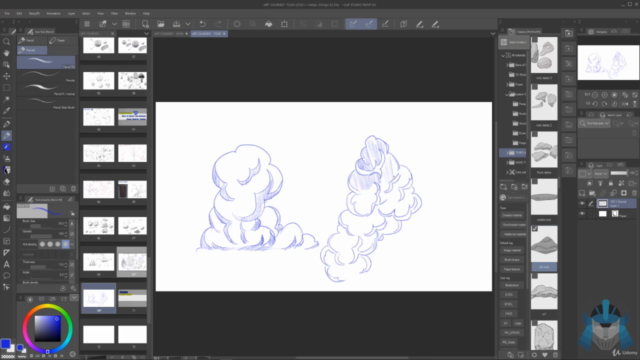Screen dimensions: 640x360
Task: Open the Window menu
Action: (x=130, y=13)
